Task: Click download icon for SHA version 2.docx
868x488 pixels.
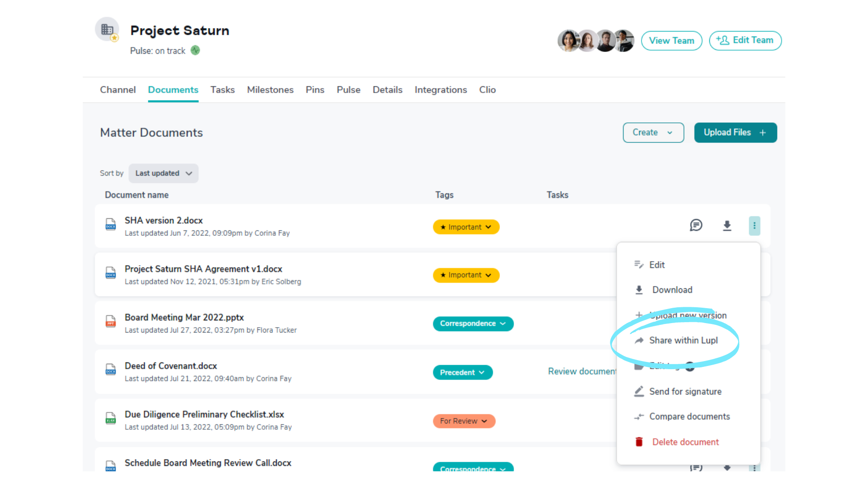Action: (727, 225)
